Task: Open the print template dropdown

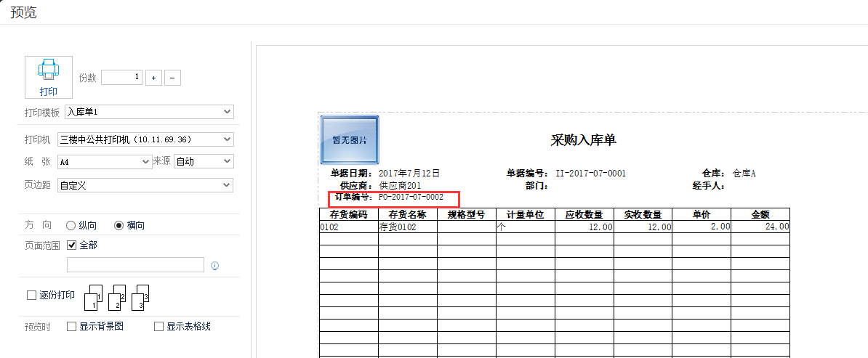Action: 148,112
